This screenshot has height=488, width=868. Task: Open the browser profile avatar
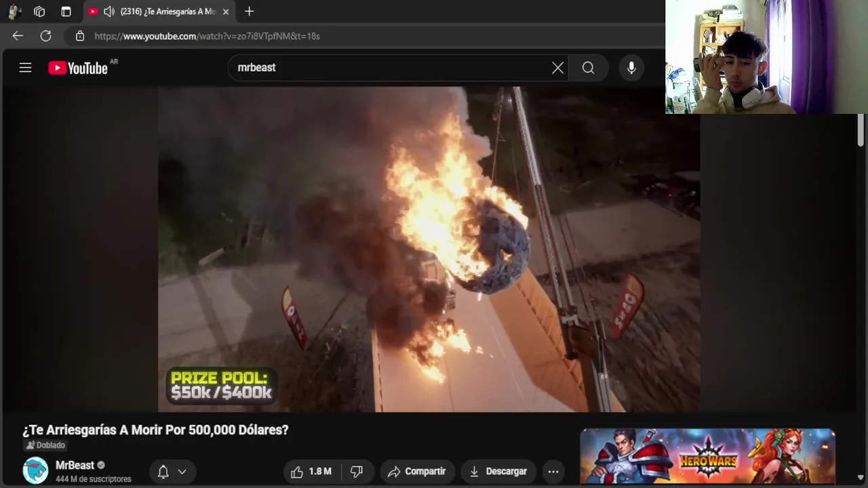pos(14,12)
